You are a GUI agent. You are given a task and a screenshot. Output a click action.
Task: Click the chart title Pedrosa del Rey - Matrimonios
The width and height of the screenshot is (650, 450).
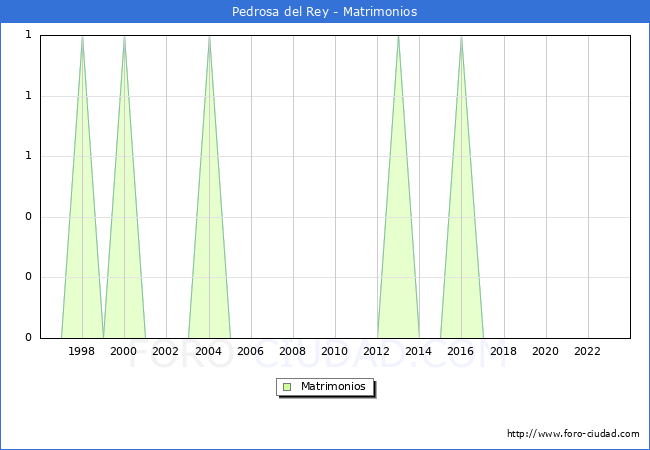(x=325, y=12)
